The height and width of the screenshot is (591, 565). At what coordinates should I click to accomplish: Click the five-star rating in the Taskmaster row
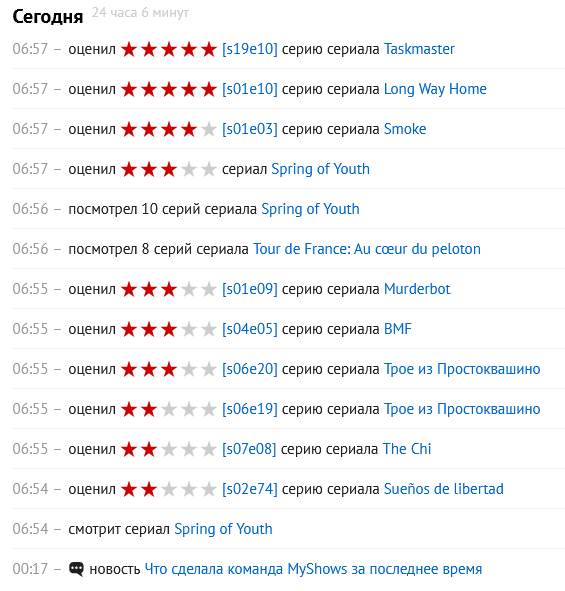pos(169,49)
